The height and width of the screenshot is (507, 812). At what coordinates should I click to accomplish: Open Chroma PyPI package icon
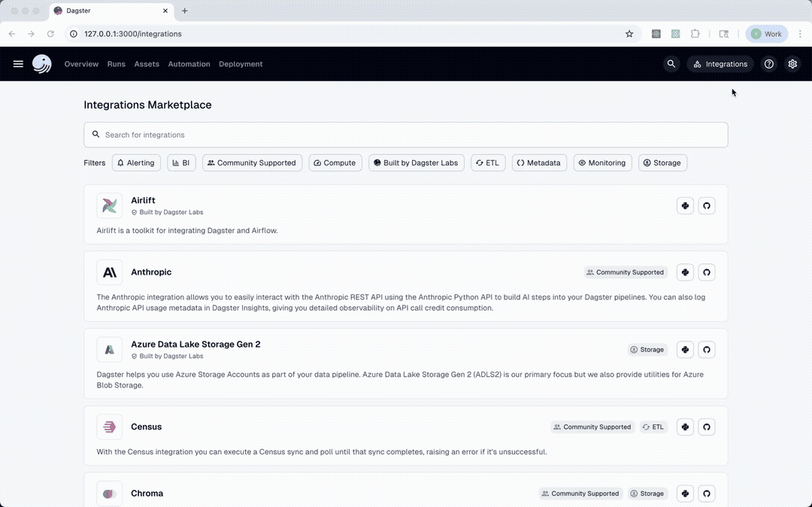(685, 493)
